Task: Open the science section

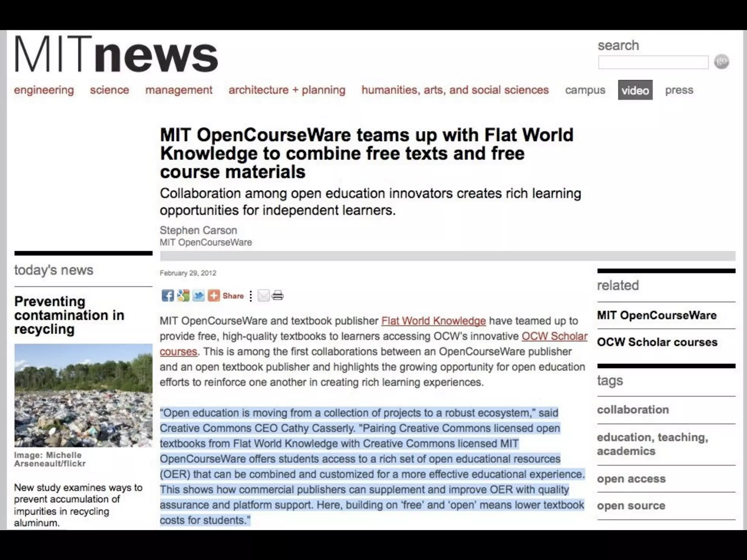Action: pos(109,90)
